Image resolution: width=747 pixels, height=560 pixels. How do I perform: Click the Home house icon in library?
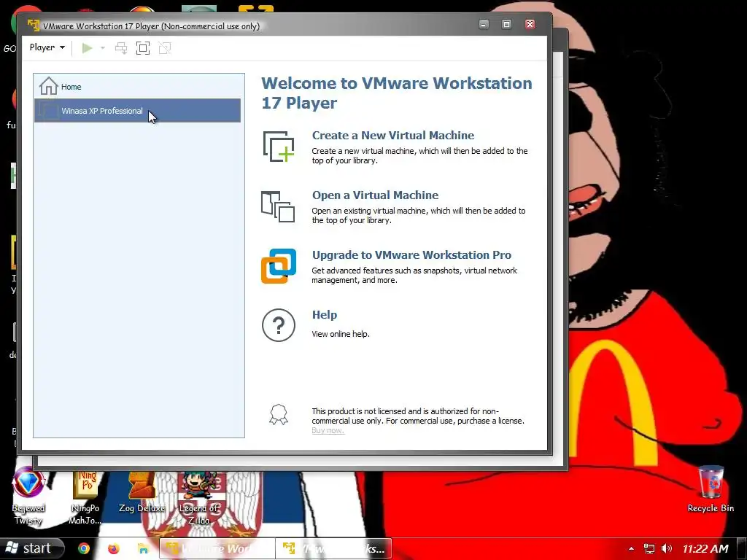pos(48,86)
